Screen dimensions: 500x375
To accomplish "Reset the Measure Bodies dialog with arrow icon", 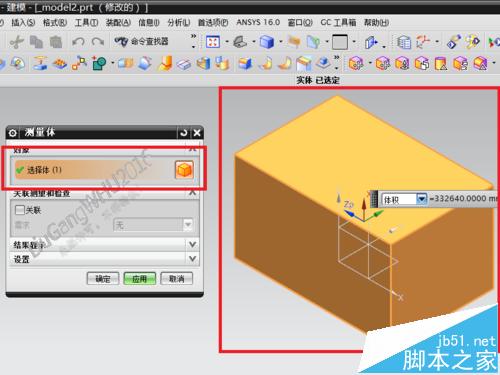I will pyautogui.click(x=184, y=133).
